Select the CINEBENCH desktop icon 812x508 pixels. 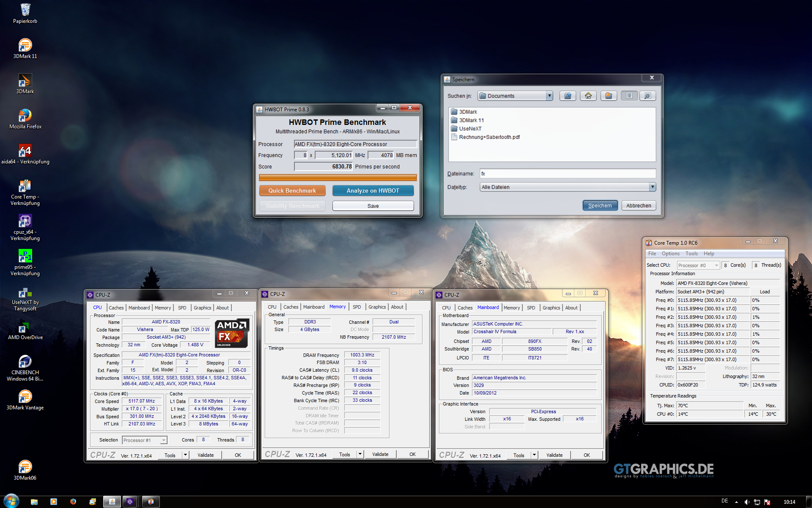point(25,368)
